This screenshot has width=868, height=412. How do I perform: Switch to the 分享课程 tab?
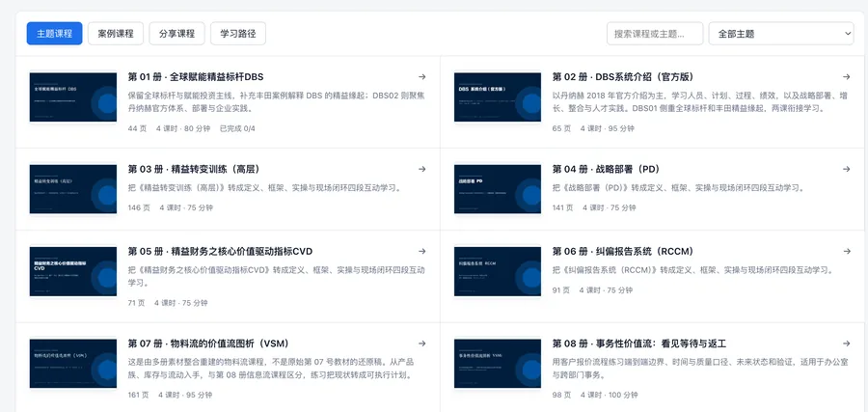click(177, 33)
